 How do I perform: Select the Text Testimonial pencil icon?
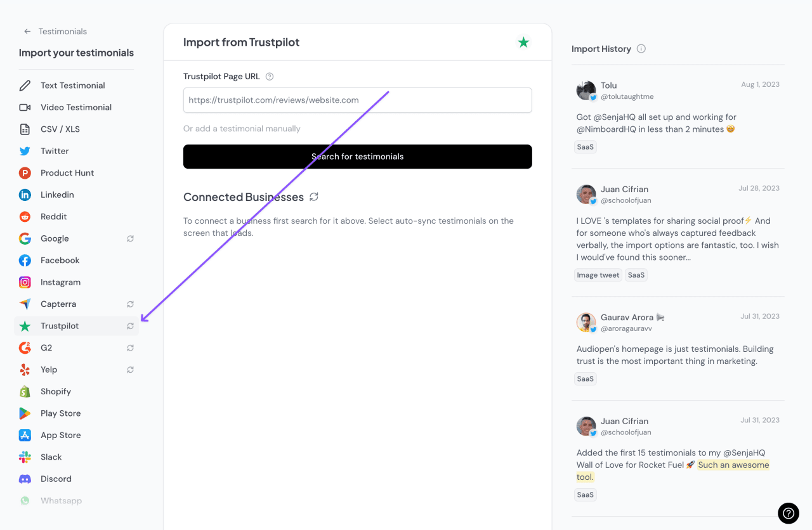tap(25, 86)
